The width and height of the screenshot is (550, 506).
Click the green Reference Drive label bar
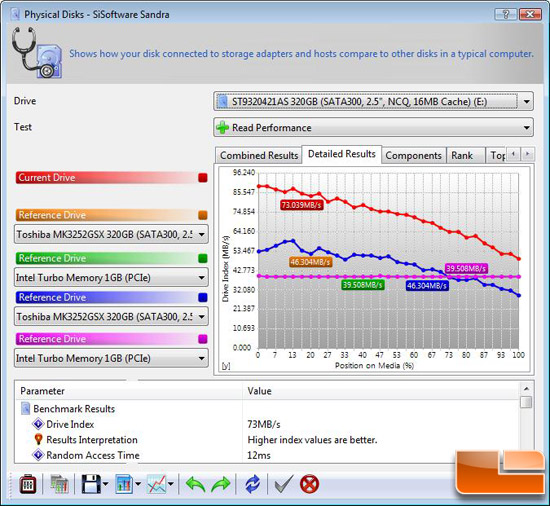(106, 258)
